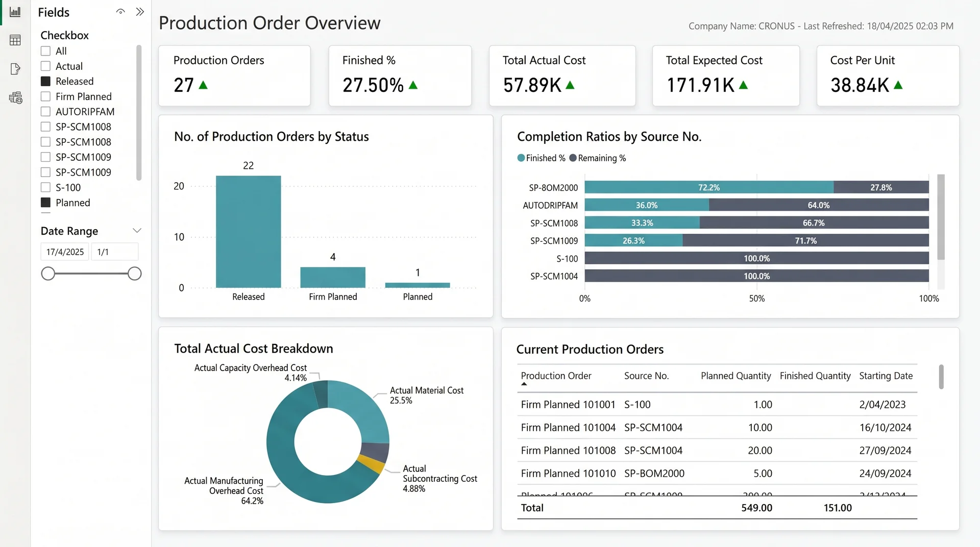Viewport: 980px width, 547px height.
Task: Select the Firm Planned 101010 row
Action: (717, 474)
